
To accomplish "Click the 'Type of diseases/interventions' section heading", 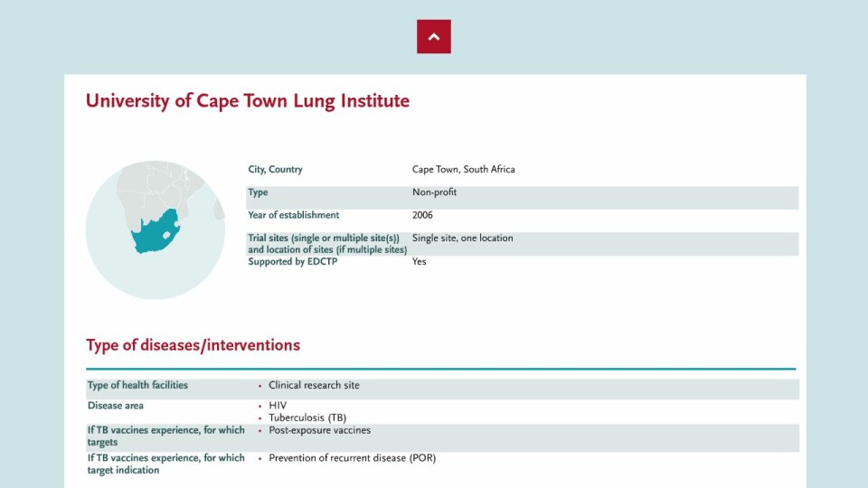I will 193,345.
